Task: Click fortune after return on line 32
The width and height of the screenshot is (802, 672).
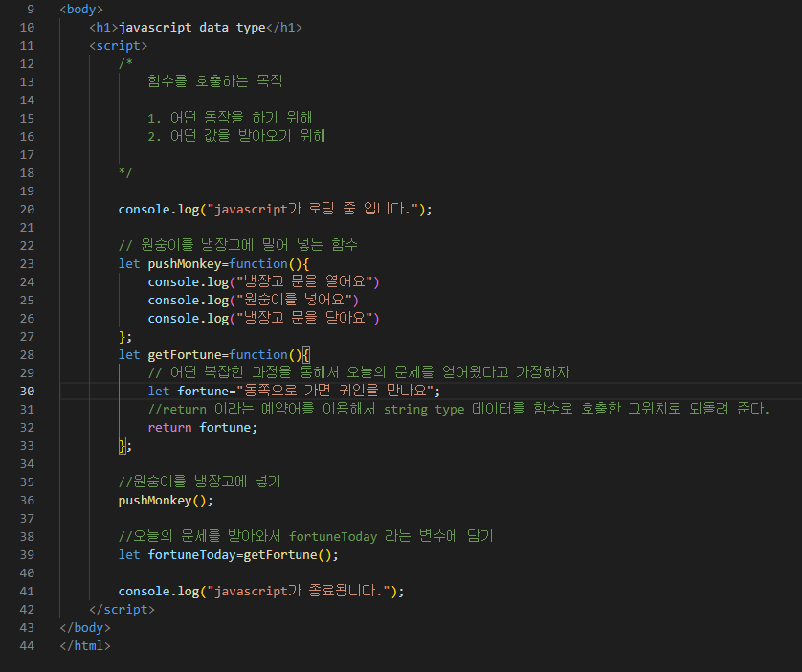Action: click(x=225, y=428)
